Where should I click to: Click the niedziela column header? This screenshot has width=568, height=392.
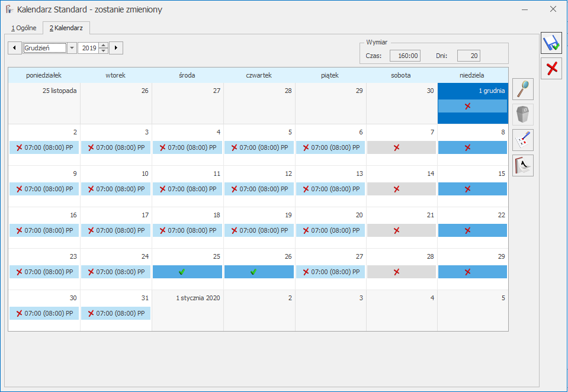[x=472, y=75]
